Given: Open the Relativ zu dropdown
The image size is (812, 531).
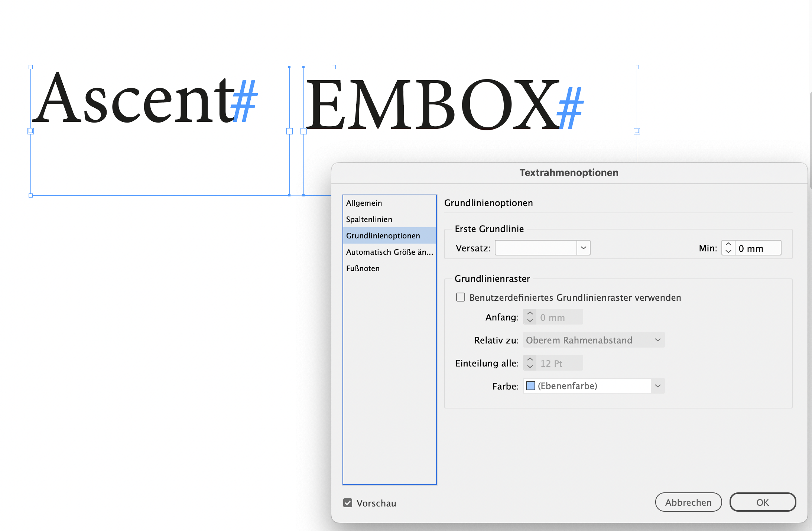Looking at the screenshot, I should pos(657,340).
